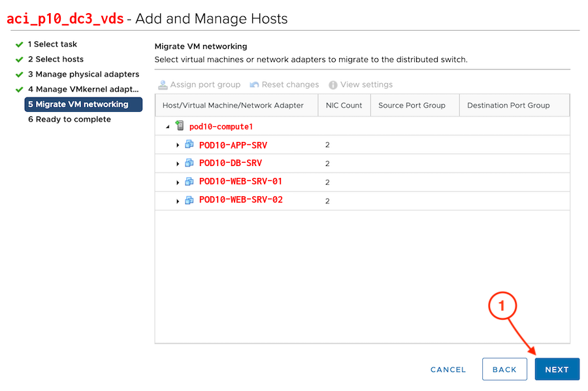The image size is (588, 391).
Task: Click the Source Port Group column header
Action: click(412, 105)
